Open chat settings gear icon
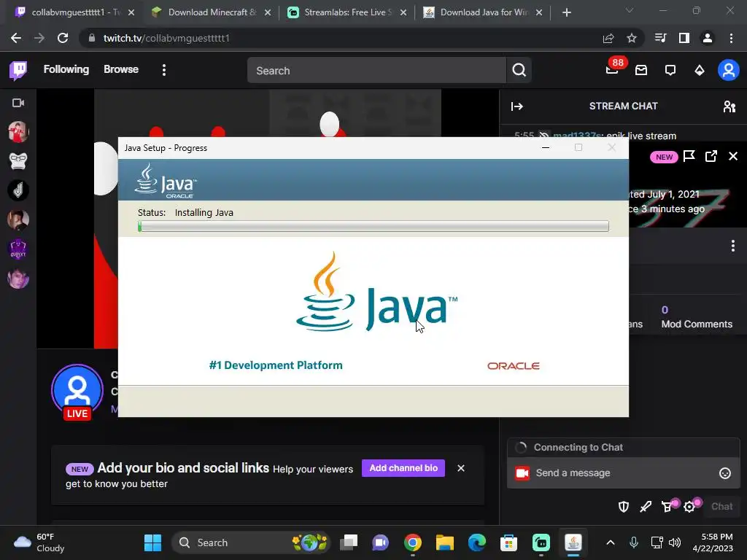Viewport: 747px width, 560px height. [x=690, y=507]
